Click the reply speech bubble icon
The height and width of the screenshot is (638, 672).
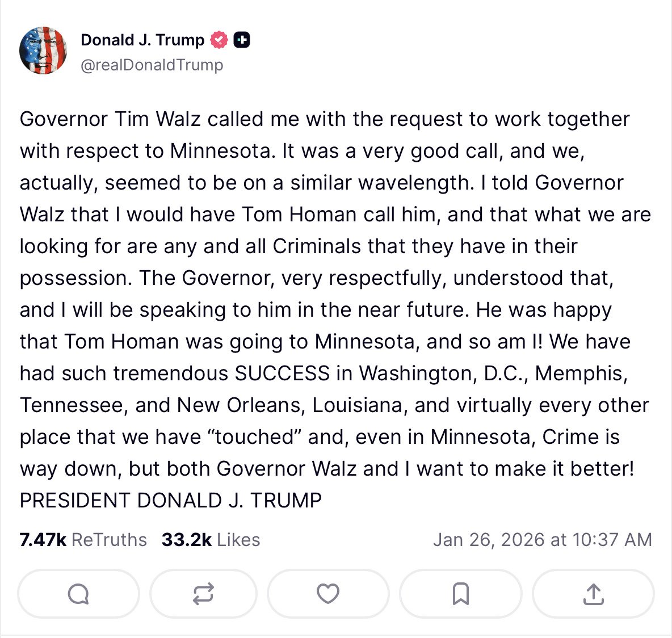[x=78, y=594]
